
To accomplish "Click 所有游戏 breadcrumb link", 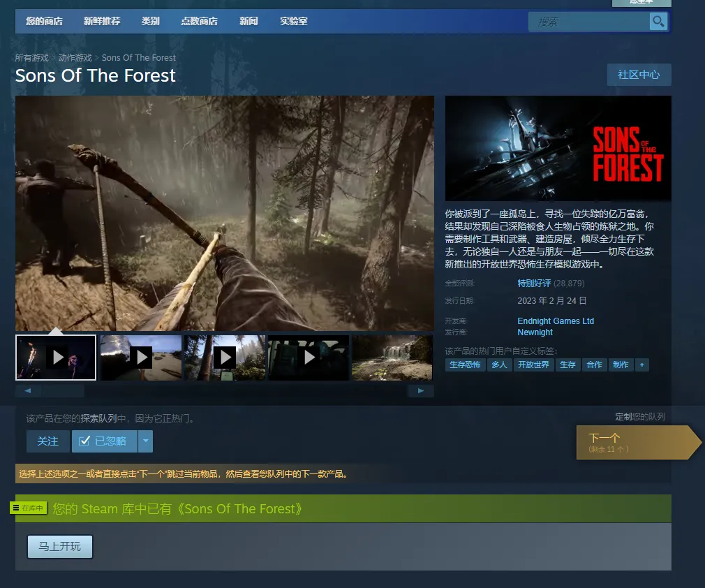I will click(31, 57).
